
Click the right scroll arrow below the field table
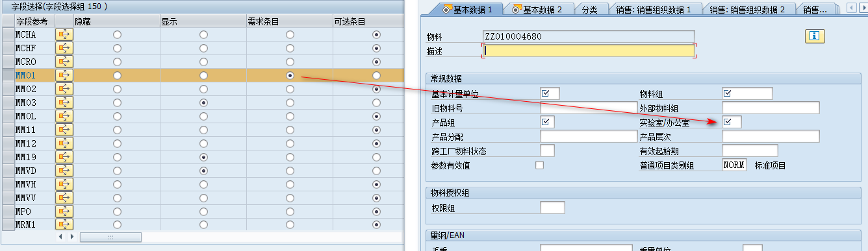[x=71, y=237]
